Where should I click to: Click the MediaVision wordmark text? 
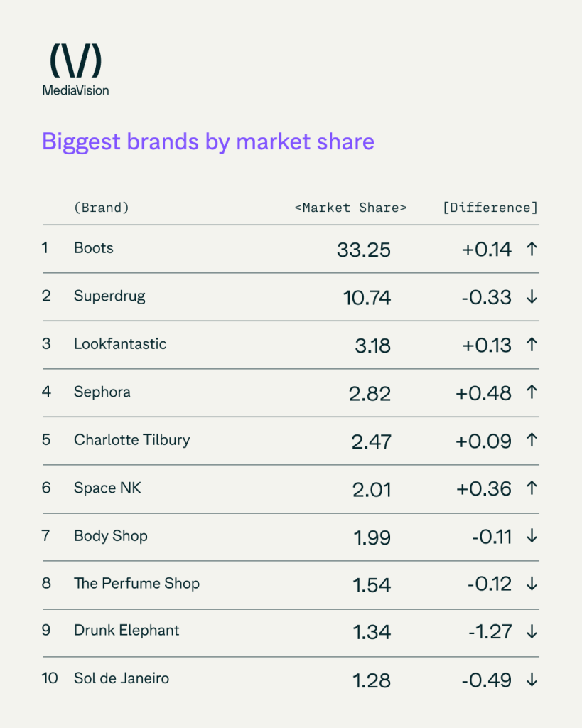tap(75, 90)
